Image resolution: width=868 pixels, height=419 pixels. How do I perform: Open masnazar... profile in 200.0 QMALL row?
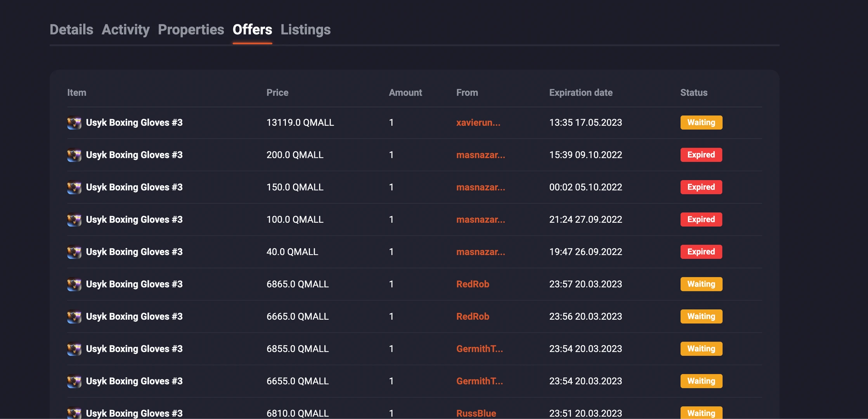pyautogui.click(x=480, y=155)
